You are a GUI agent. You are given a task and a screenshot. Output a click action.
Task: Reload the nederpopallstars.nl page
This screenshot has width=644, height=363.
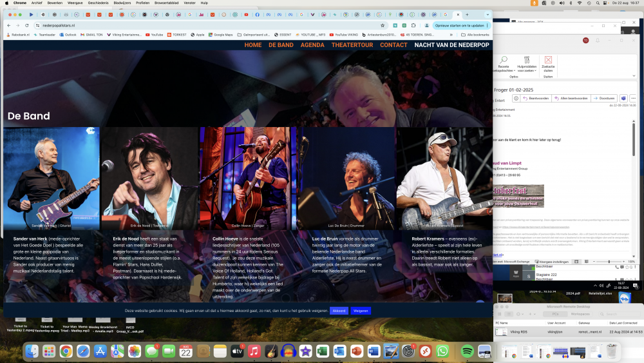(x=26, y=26)
